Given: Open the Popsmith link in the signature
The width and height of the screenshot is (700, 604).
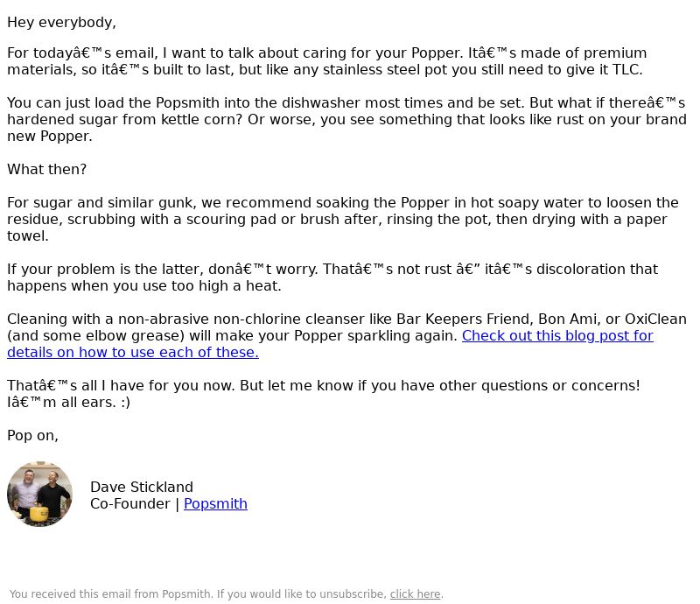Looking at the screenshot, I should (x=215, y=504).
